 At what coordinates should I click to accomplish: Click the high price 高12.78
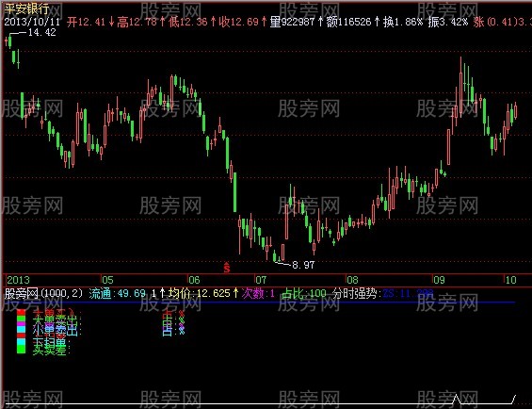click(137, 22)
